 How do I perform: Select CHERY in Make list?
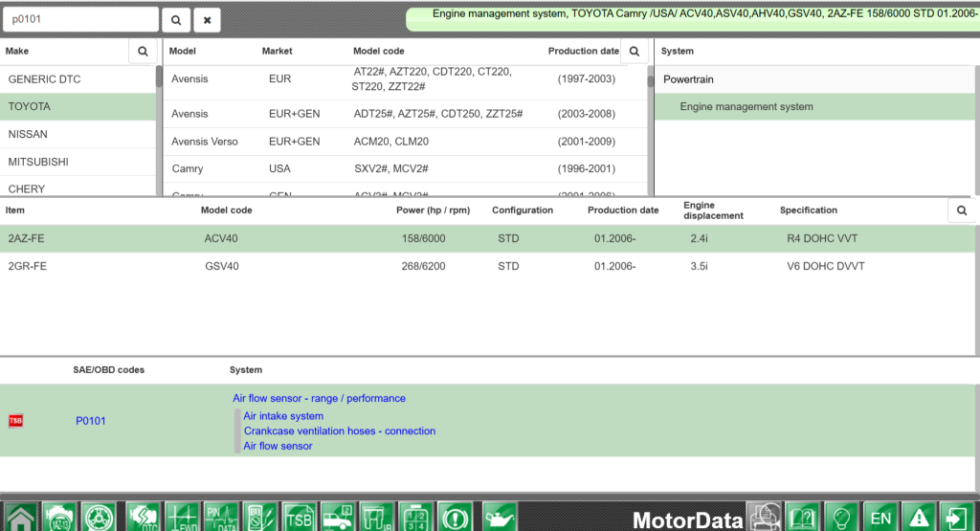click(78, 188)
